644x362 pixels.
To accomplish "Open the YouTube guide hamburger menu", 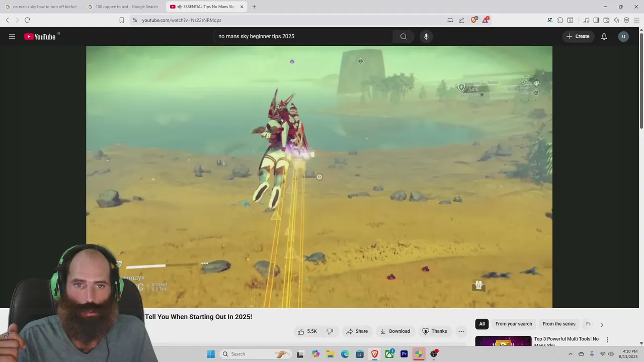I will click(x=12, y=36).
